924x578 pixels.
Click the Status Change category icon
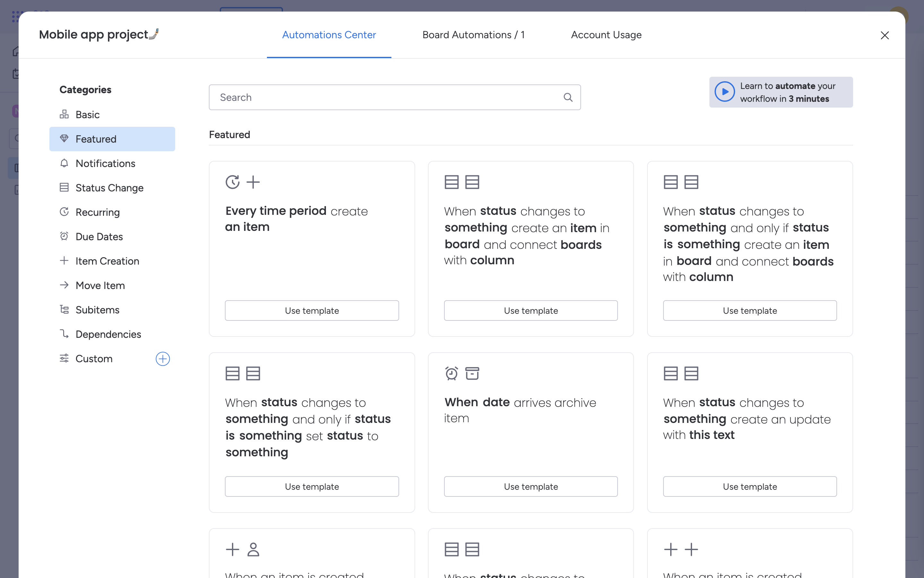[x=64, y=187]
